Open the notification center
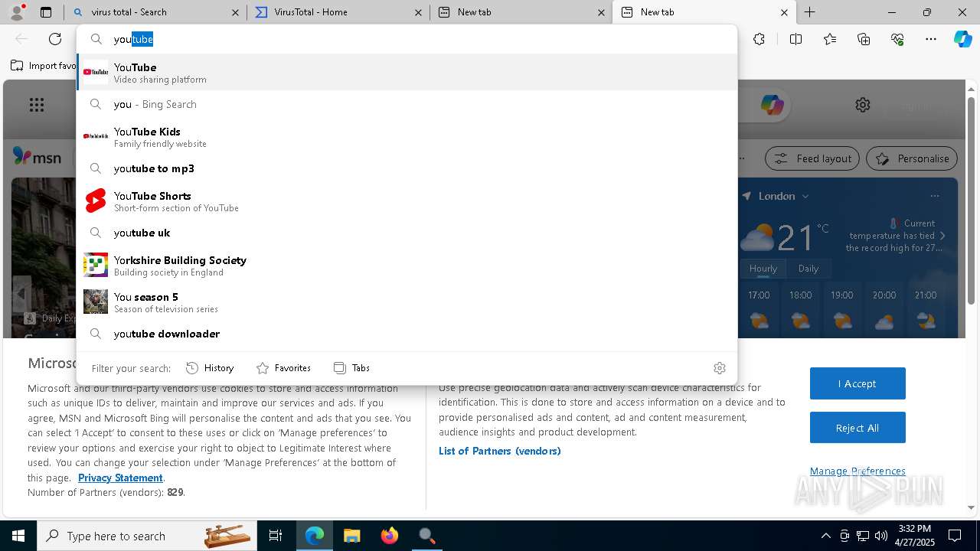Screen dimensions: 980x551 click(x=955, y=536)
